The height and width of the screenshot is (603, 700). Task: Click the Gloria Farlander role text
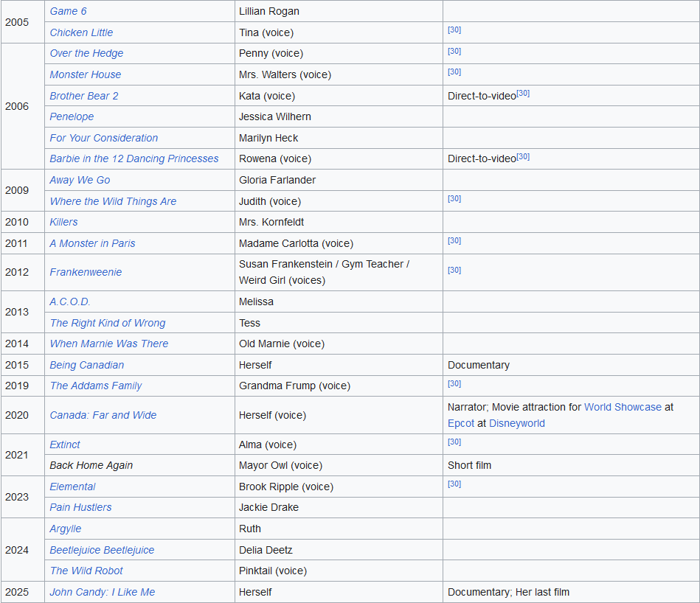(277, 180)
